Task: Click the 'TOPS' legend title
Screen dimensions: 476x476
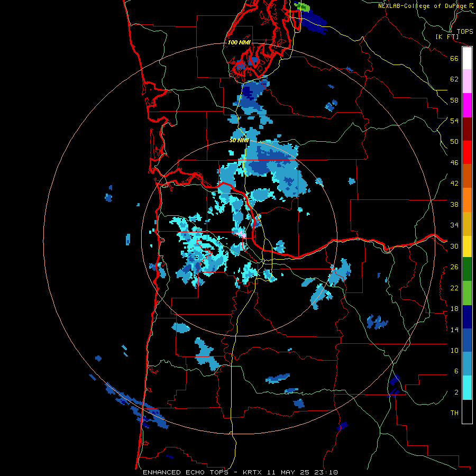Action: 465,32
